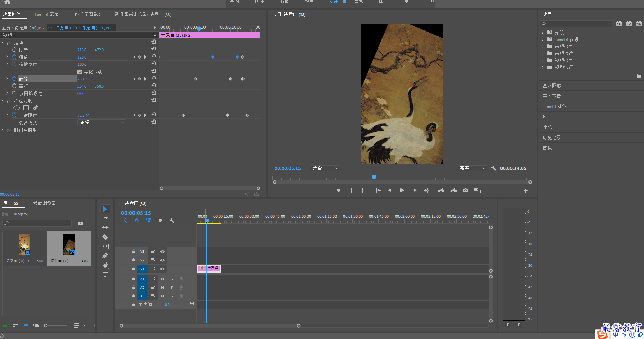Viewport: 644px width, 339px height.
Task: Step forward one frame in program monitor
Action: click(x=414, y=190)
